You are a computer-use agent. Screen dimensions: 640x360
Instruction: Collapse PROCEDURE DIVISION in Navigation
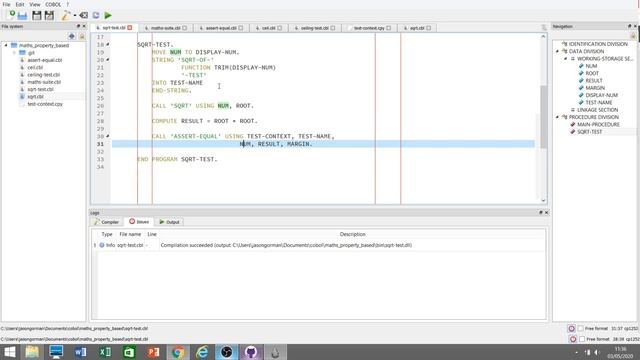pyautogui.click(x=558, y=117)
